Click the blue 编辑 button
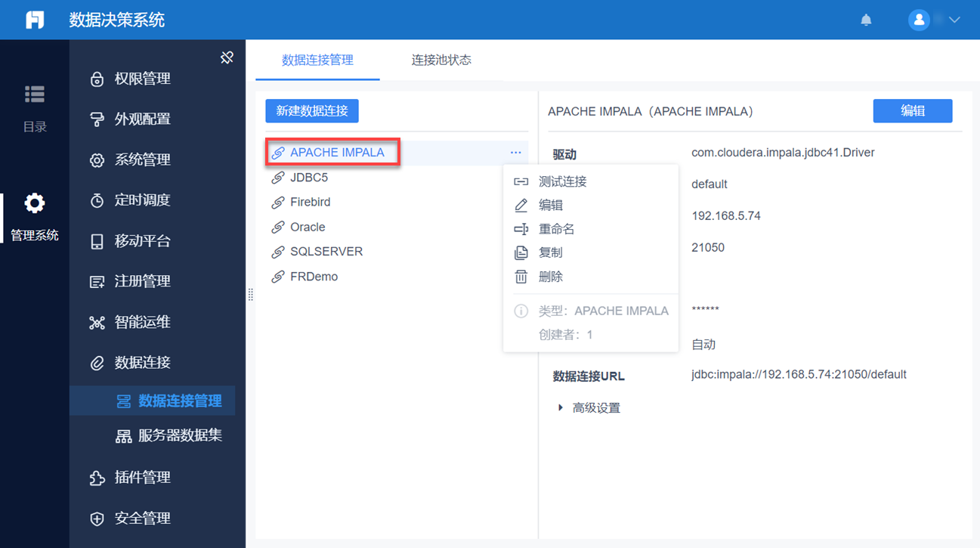The image size is (980, 548). (913, 110)
